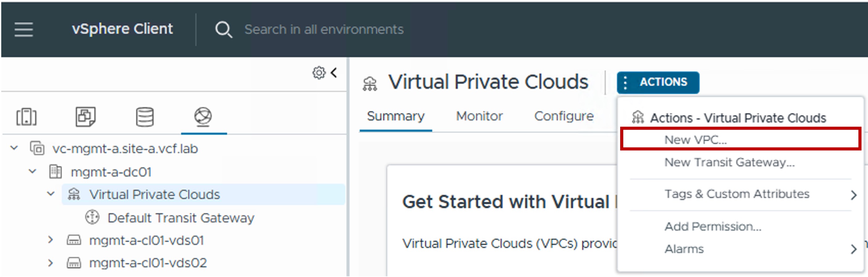Click the vSphere Client title

point(122,29)
